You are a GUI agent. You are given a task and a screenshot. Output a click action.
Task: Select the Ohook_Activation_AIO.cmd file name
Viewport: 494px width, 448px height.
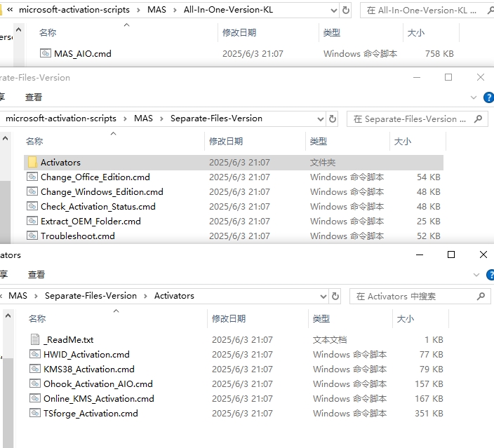pyautogui.click(x=98, y=383)
